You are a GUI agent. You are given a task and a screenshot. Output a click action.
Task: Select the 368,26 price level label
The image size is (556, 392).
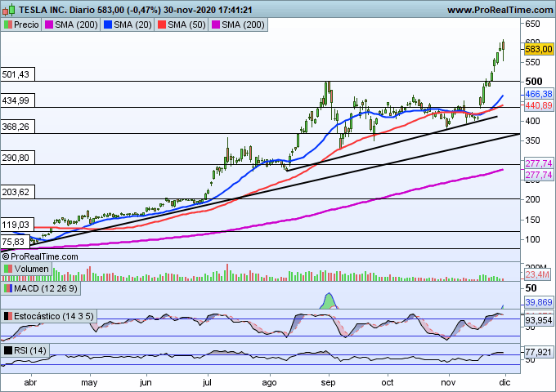[17, 127]
